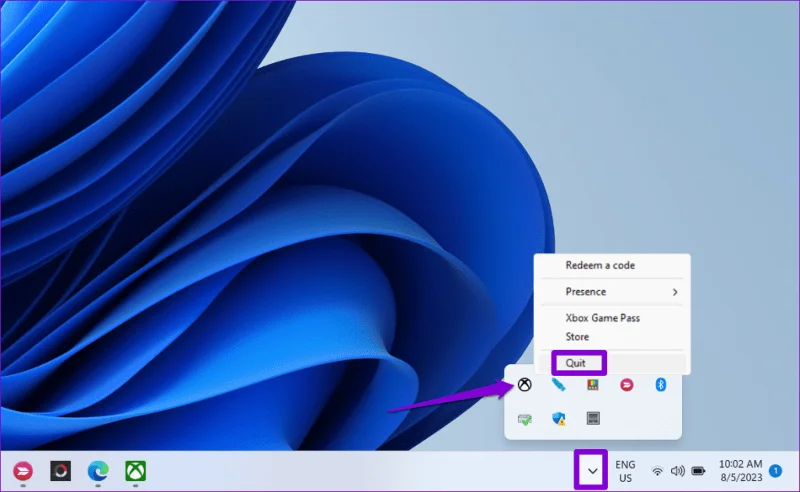Image resolution: width=800 pixels, height=492 pixels.
Task: Click the battery status icon
Action: (698, 471)
